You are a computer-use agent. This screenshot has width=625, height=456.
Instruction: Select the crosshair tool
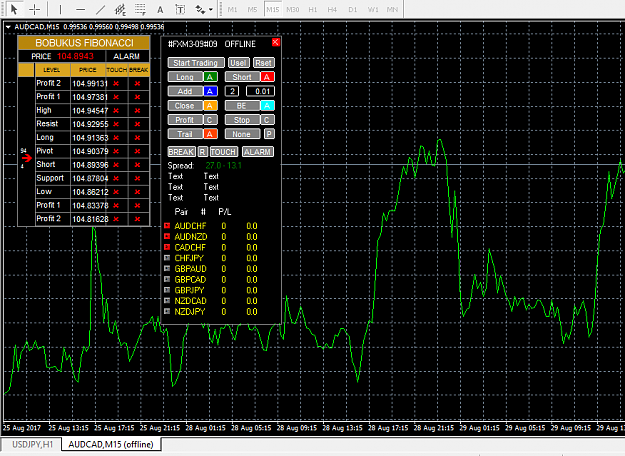(35, 9)
